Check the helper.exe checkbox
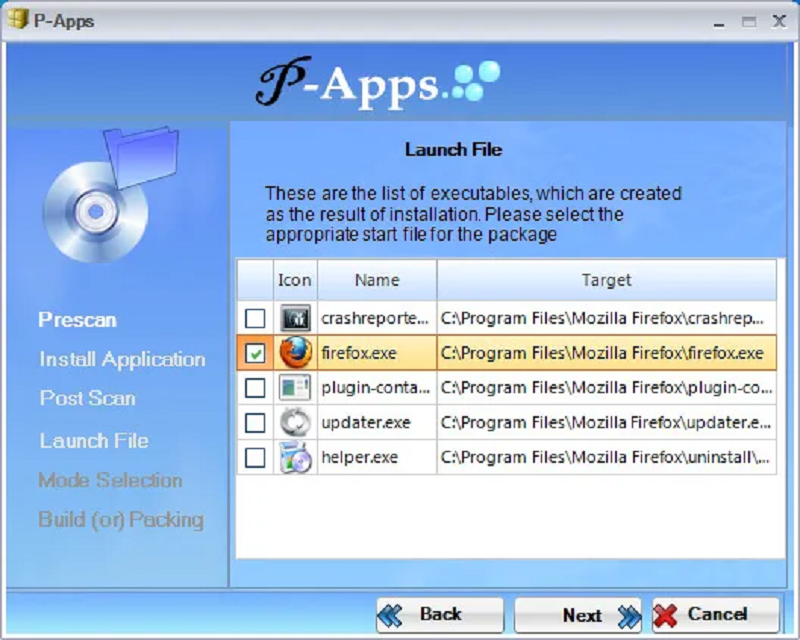 [x=256, y=458]
